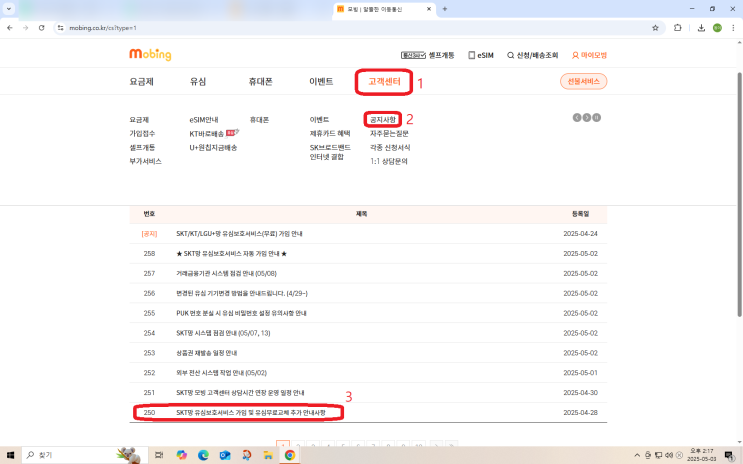Screen dimensions: 743x464
Task: Open notice 258 SKT망 유심보호서비스 자동 가입
Action: [231, 254]
